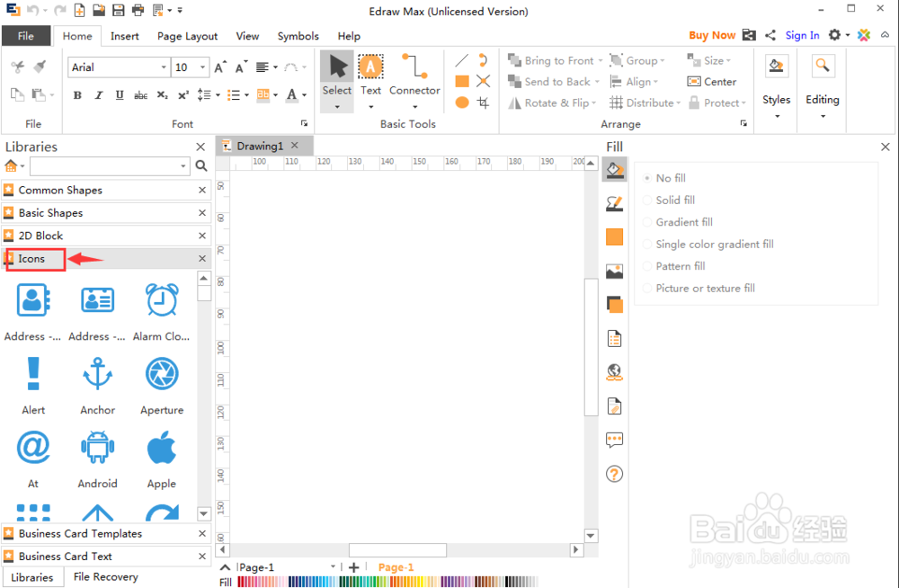Pick the line drawing tool
899x588 pixels.
(461, 60)
